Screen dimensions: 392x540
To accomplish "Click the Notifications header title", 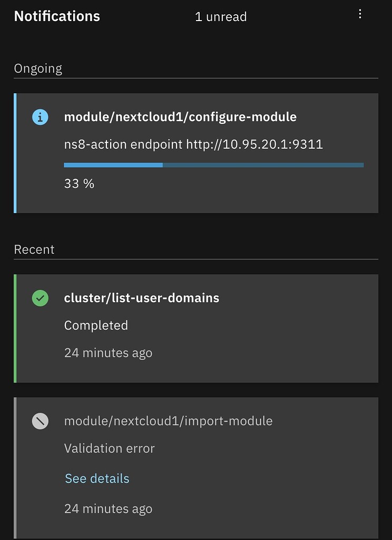I will click(x=56, y=16).
